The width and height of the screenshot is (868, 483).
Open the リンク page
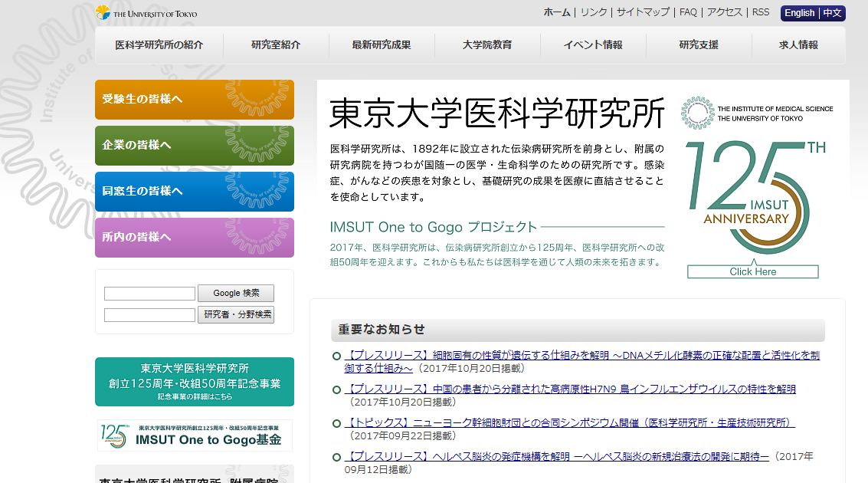pyautogui.click(x=594, y=12)
